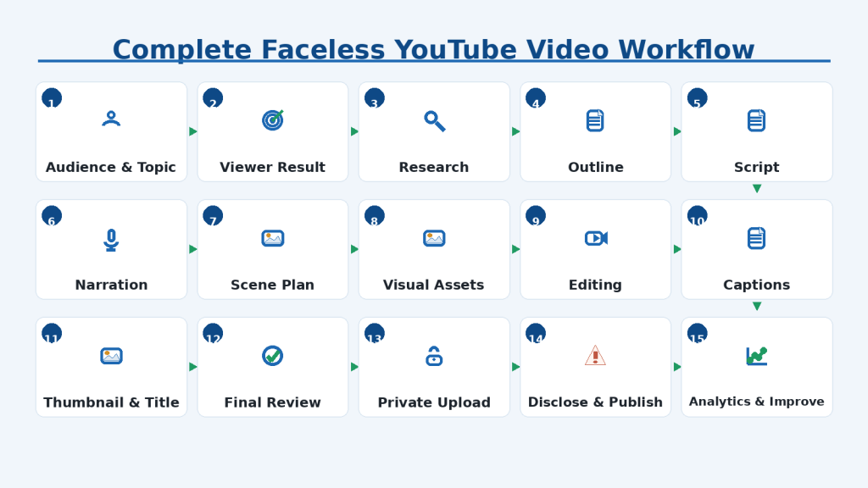The height and width of the screenshot is (488, 868).
Task: Select the "Narration" label
Action: click(x=111, y=285)
